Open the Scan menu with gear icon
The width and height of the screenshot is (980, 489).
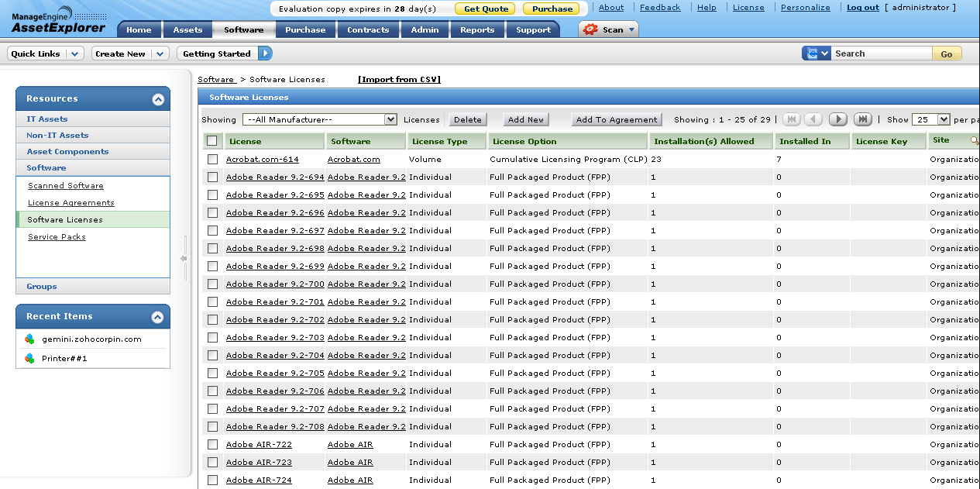tap(608, 29)
